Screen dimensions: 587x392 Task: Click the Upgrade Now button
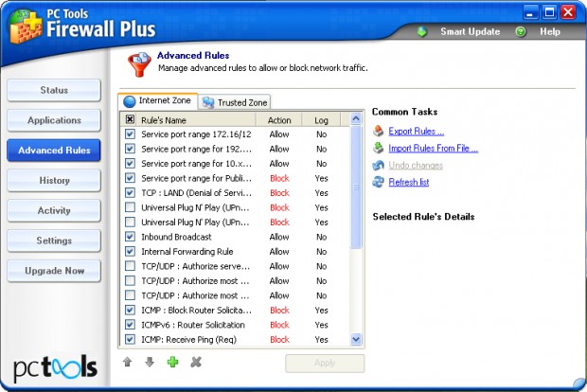tap(54, 271)
